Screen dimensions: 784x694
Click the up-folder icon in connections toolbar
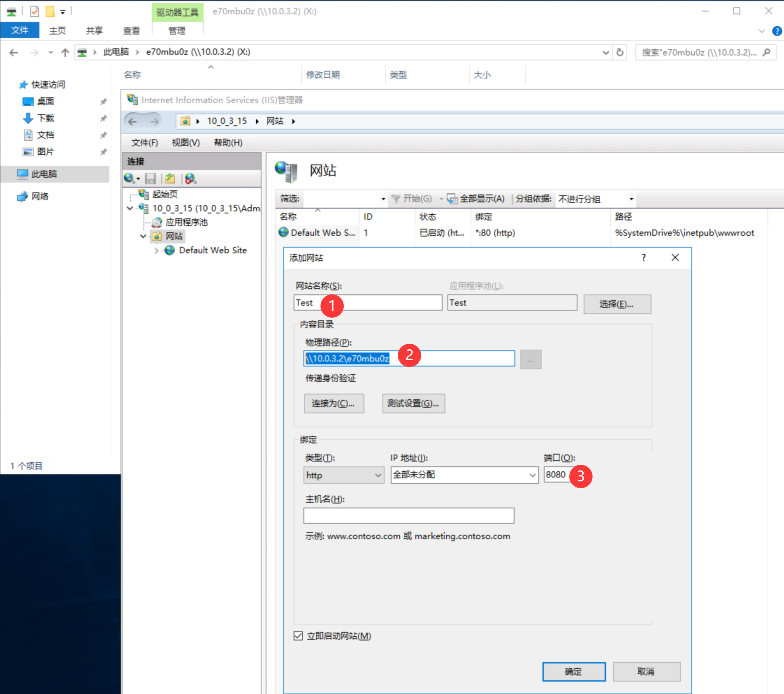pyautogui.click(x=170, y=178)
